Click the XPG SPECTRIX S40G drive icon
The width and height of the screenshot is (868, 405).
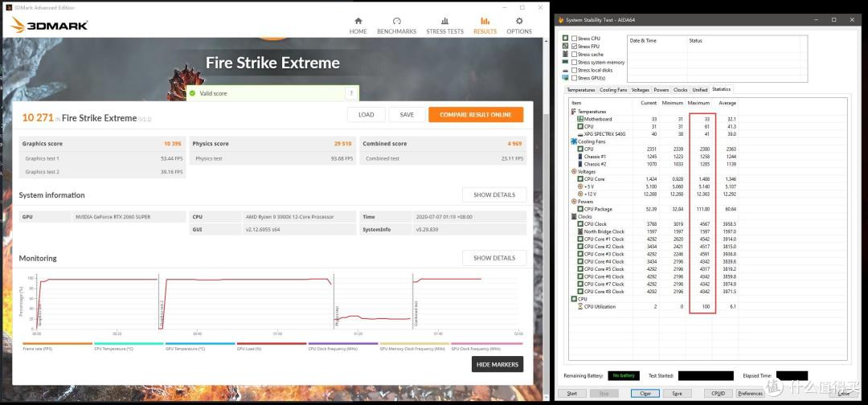(580, 134)
